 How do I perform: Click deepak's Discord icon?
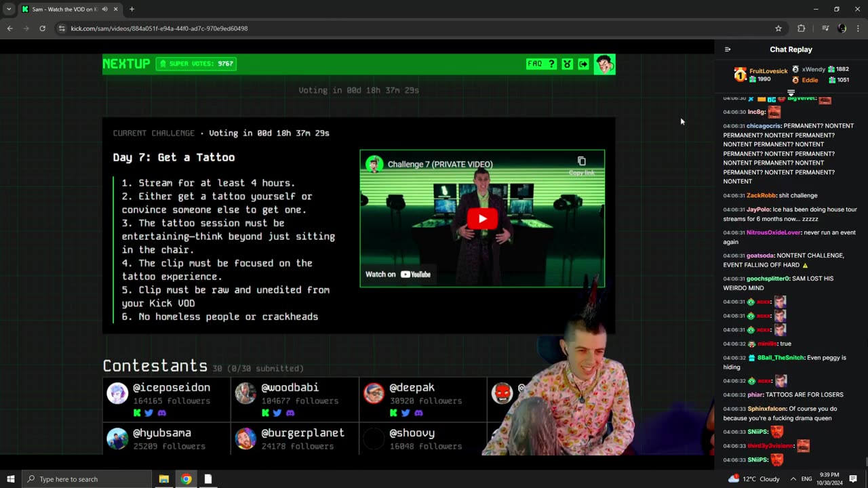tap(418, 413)
